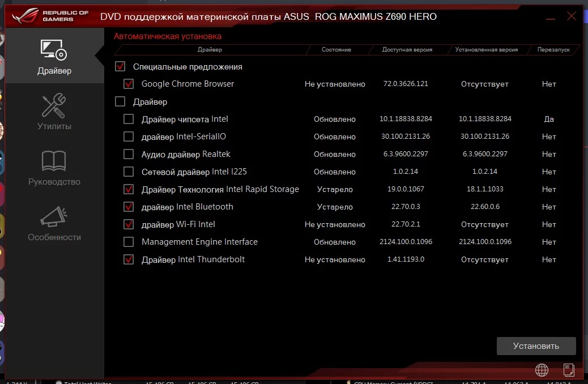Uncheck драйвер Wi-Fi Intel checkbox

129,224
